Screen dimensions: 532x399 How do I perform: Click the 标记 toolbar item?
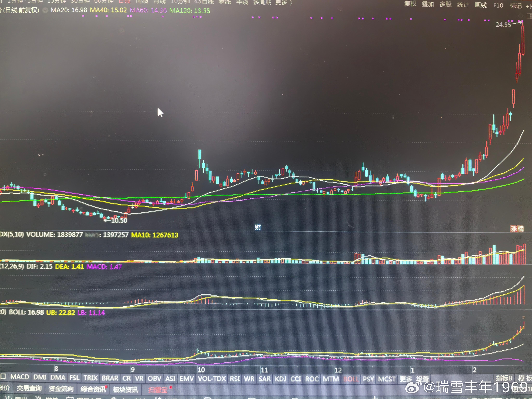tap(516, 6)
